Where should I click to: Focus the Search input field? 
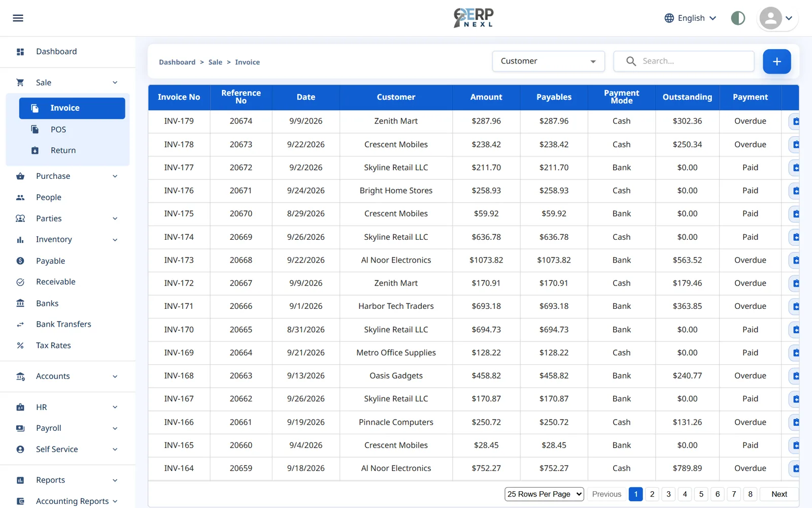(x=684, y=61)
